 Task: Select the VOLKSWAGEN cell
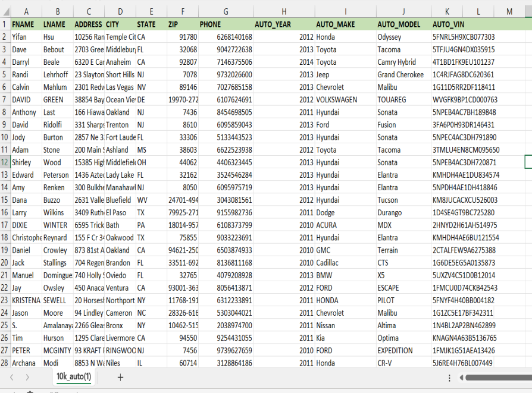[x=345, y=100]
